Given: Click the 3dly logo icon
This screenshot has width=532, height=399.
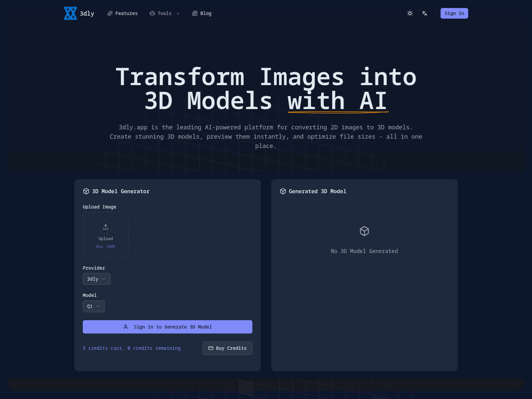Looking at the screenshot, I should coord(70,13).
